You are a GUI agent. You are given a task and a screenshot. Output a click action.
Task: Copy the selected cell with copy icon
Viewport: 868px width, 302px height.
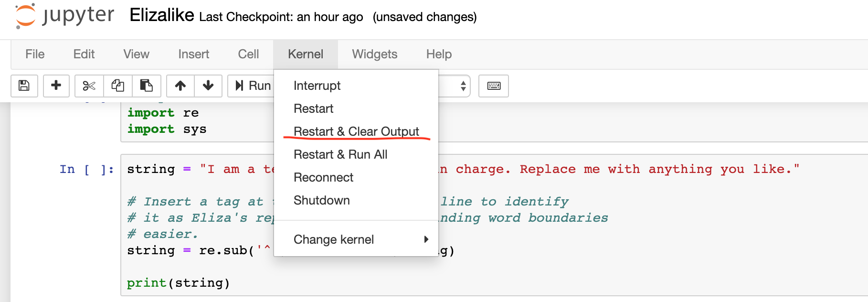click(117, 86)
